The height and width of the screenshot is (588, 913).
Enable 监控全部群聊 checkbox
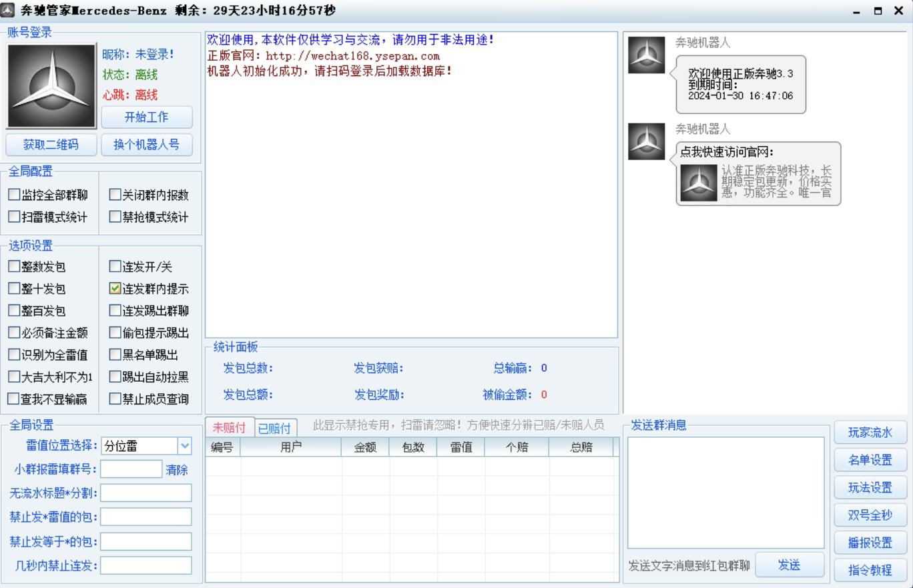(x=14, y=196)
